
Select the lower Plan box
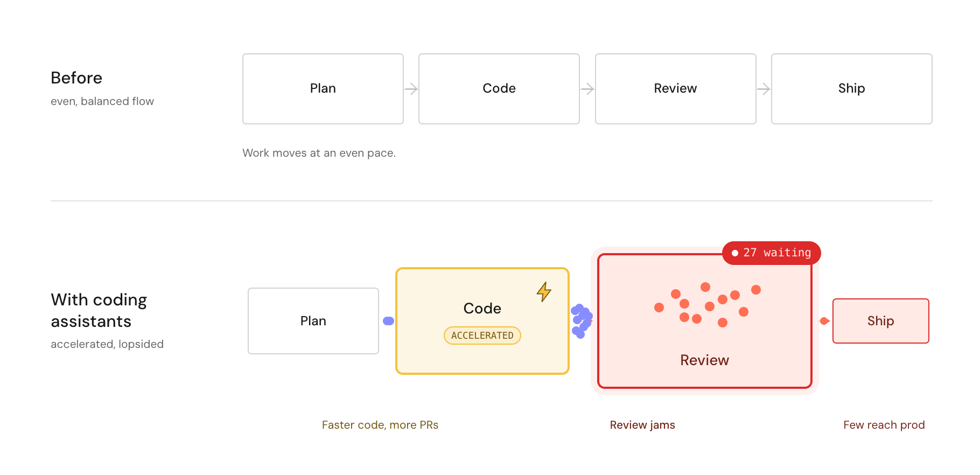pyautogui.click(x=313, y=321)
